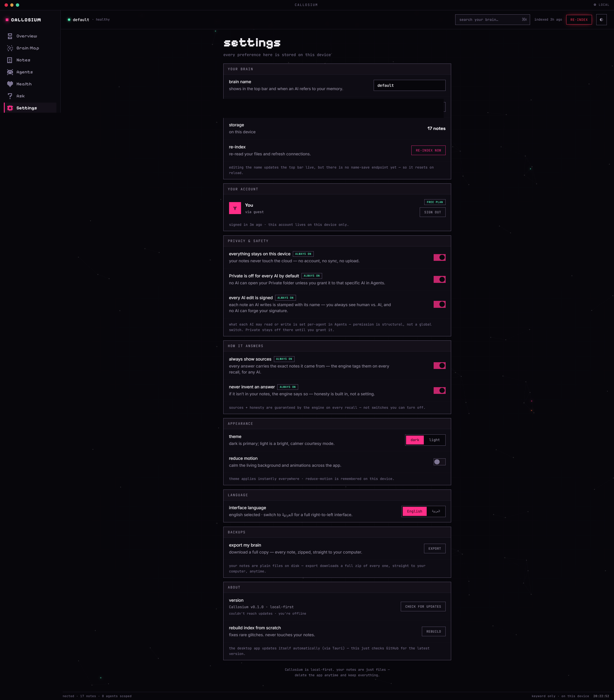
Task: Open the Ask question-mark icon
Action: click(10, 96)
